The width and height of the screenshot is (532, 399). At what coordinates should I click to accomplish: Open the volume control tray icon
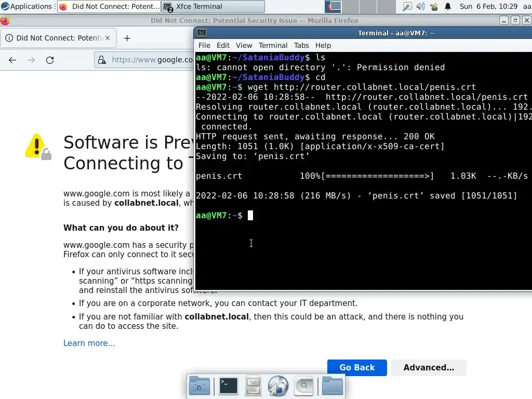(420, 6)
